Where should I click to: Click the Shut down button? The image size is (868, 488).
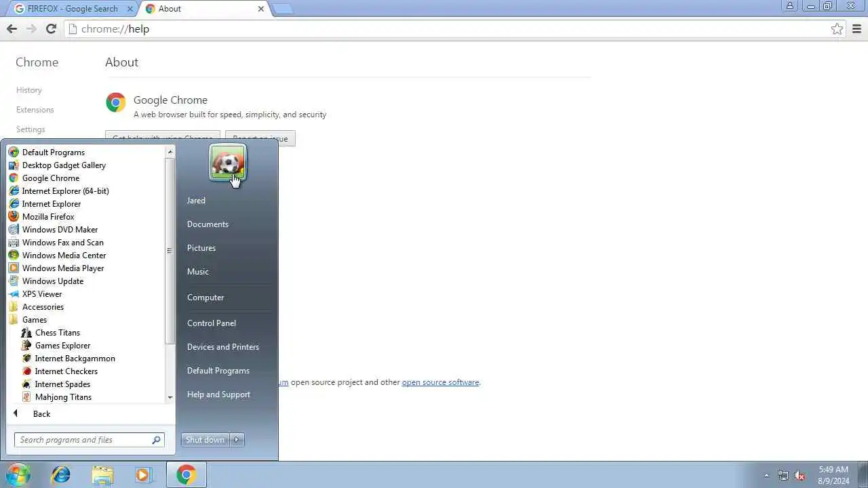point(205,440)
